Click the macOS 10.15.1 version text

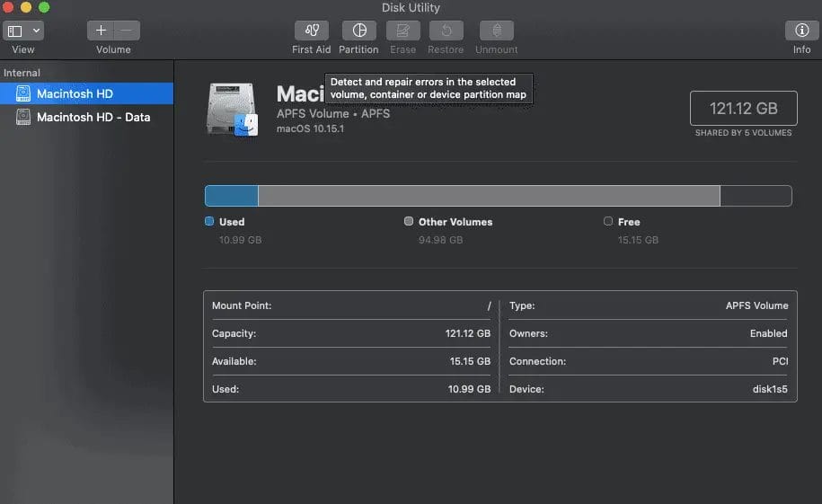(310, 128)
